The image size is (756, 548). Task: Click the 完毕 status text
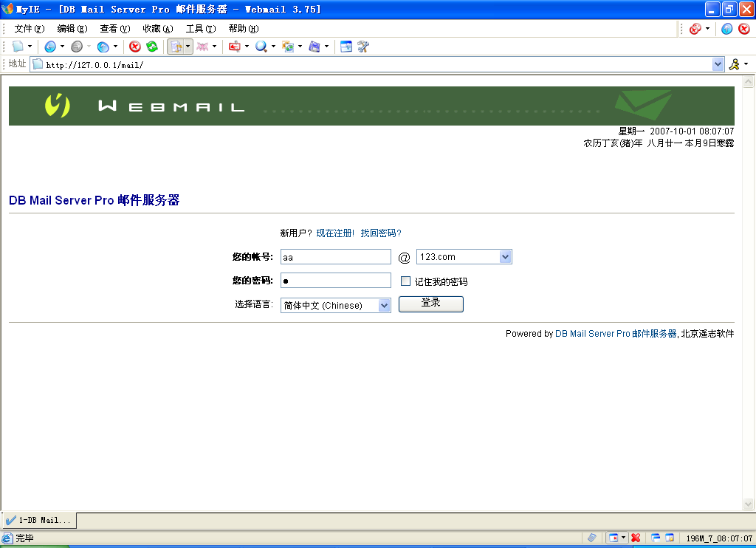tap(24, 538)
